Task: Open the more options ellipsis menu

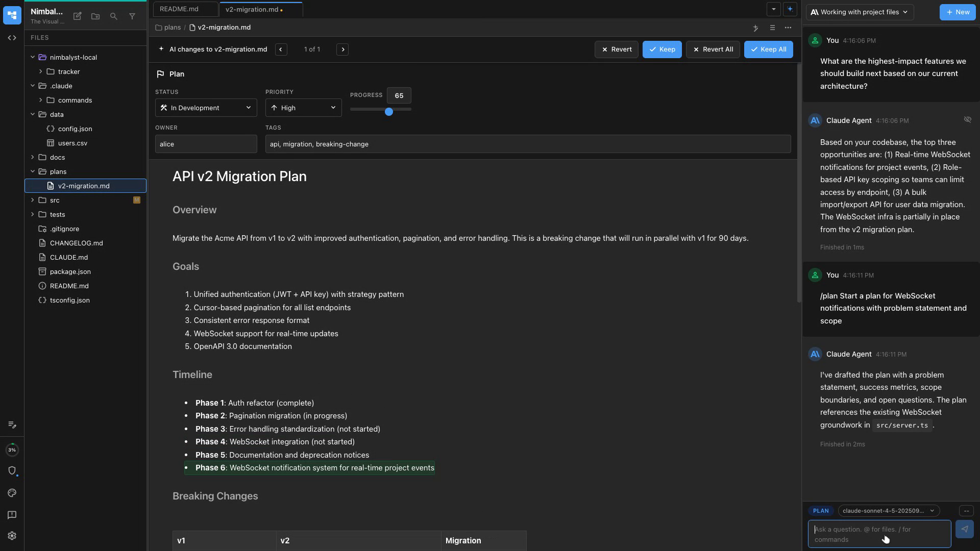Action: point(788,28)
